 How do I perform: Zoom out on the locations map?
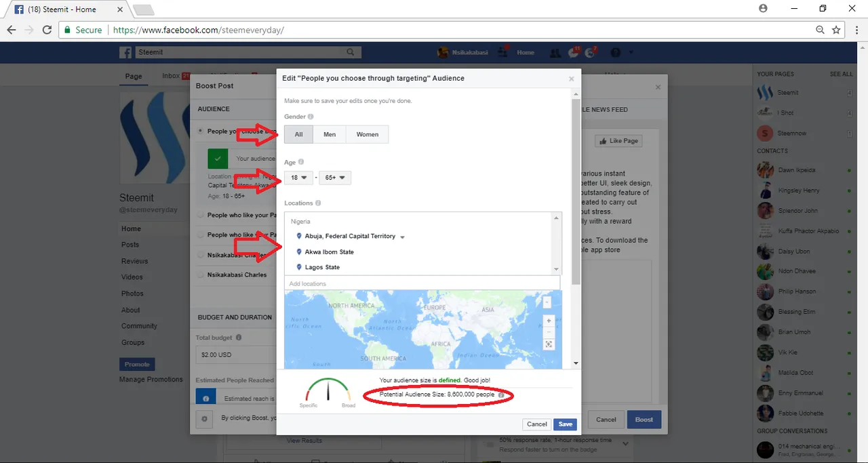click(549, 332)
